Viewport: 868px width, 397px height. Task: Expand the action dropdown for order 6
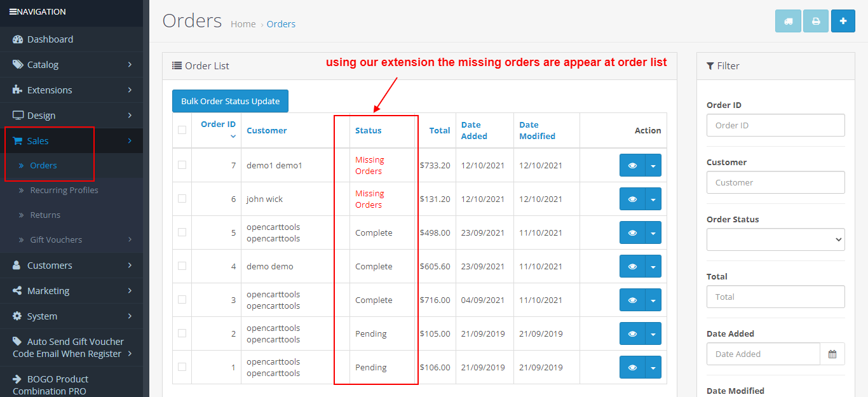[x=653, y=198]
